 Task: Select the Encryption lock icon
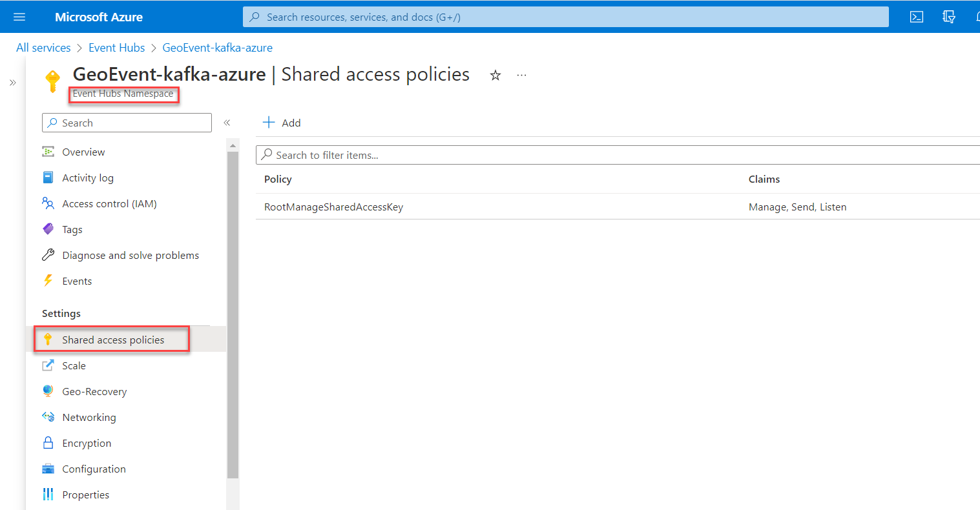coord(48,443)
